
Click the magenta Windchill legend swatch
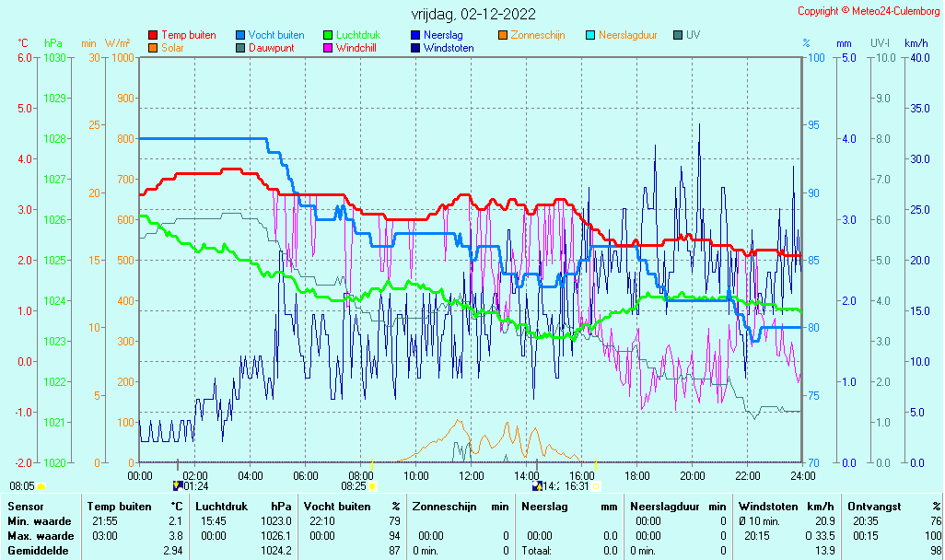point(328,48)
